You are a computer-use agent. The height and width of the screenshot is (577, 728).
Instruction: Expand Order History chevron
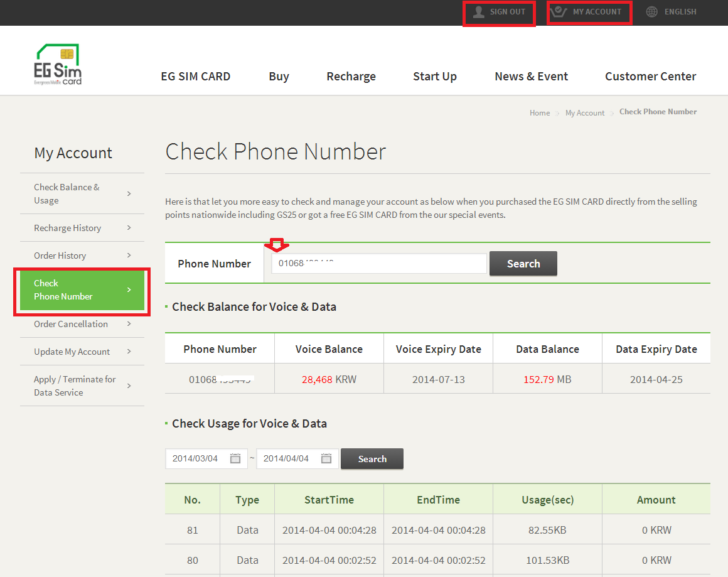point(129,255)
